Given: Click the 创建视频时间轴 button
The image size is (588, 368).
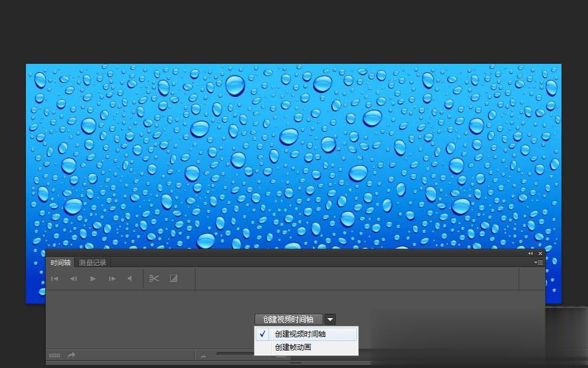Looking at the screenshot, I should point(288,319).
